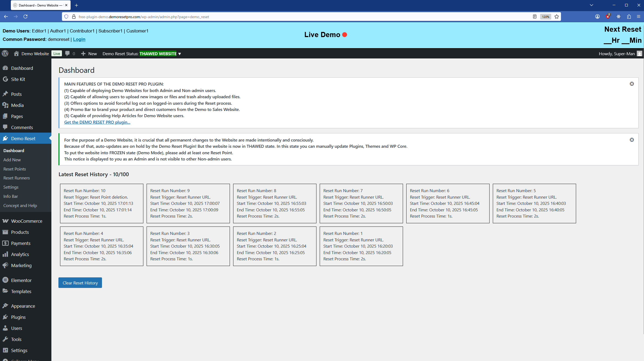Bookmark page with star icon
This screenshot has height=361, width=644.
click(557, 17)
